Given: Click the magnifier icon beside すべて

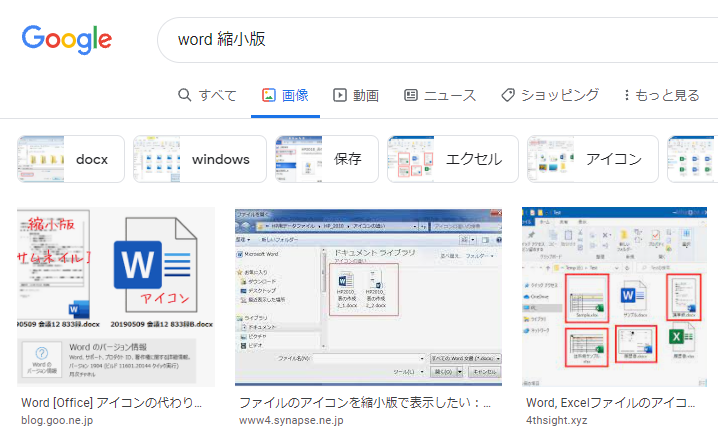Looking at the screenshot, I should [x=185, y=95].
